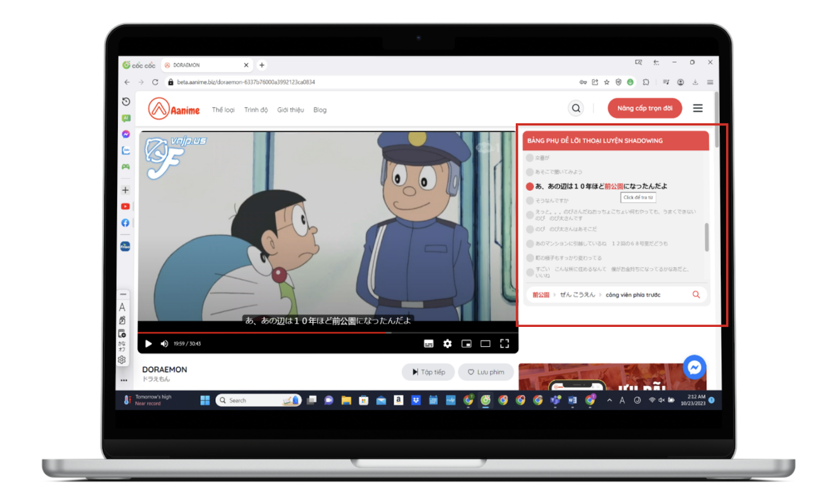
Task: Go to Aanime logo homepage
Action: pyautogui.click(x=174, y=109)
